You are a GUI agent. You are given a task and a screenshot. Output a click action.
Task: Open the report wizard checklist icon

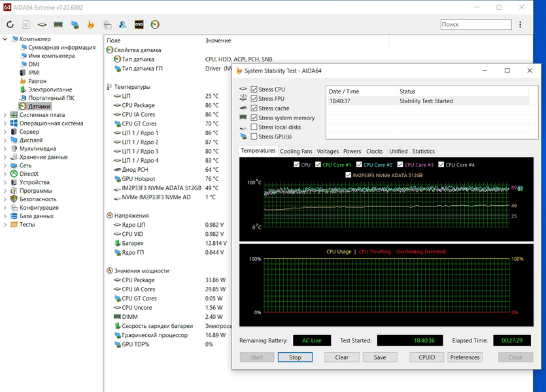[107, 24]
